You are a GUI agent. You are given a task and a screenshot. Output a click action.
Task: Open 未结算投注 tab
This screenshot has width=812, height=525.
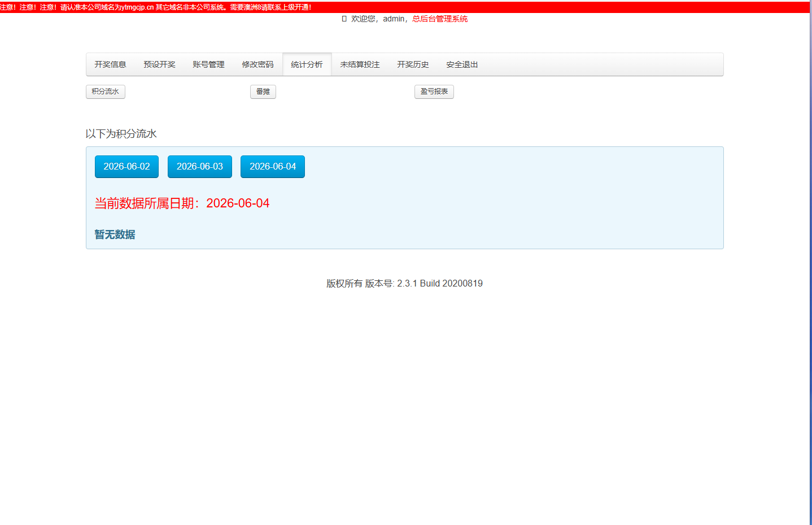[x=360, y=64]
